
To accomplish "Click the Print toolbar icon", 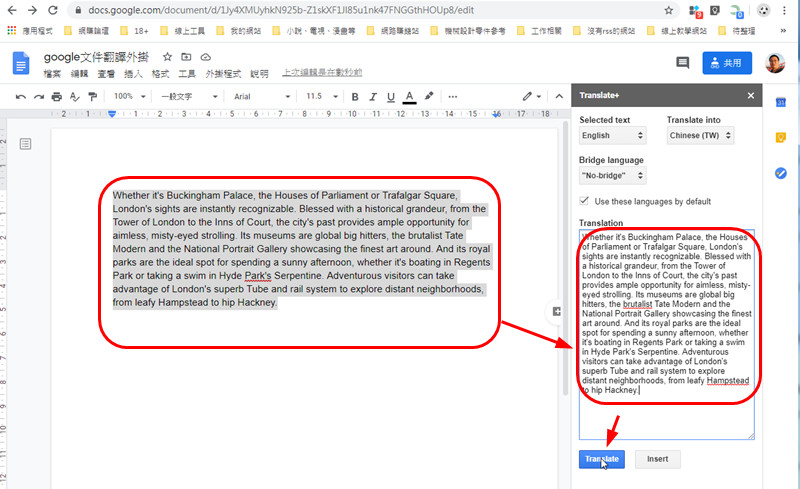I will click(57, 96).
